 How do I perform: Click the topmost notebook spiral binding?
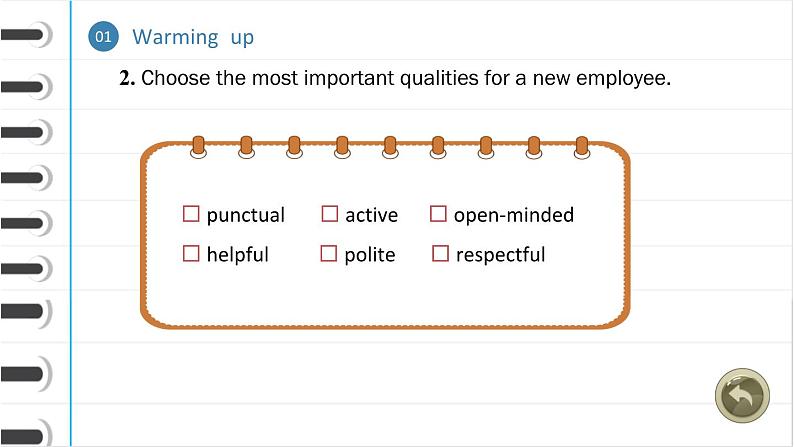tap(26, 34)
